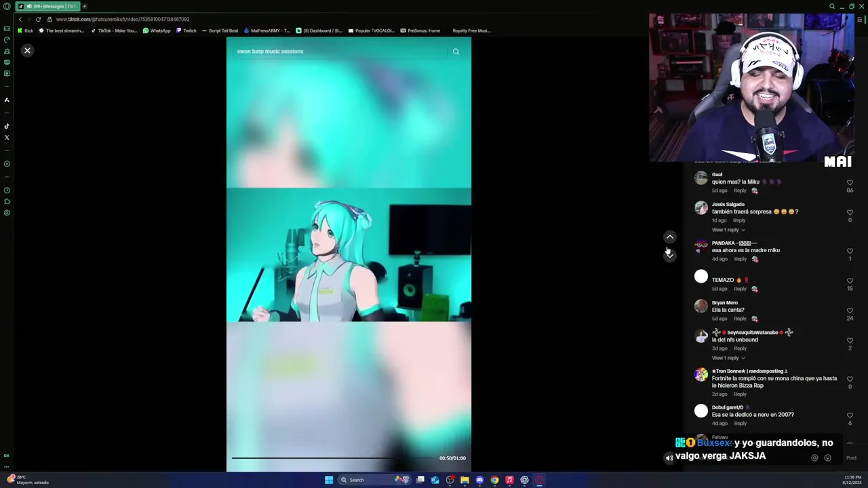868x488 pixels.
Task: Open Bryan Mero's profile avatar
Action: point(701,306)
